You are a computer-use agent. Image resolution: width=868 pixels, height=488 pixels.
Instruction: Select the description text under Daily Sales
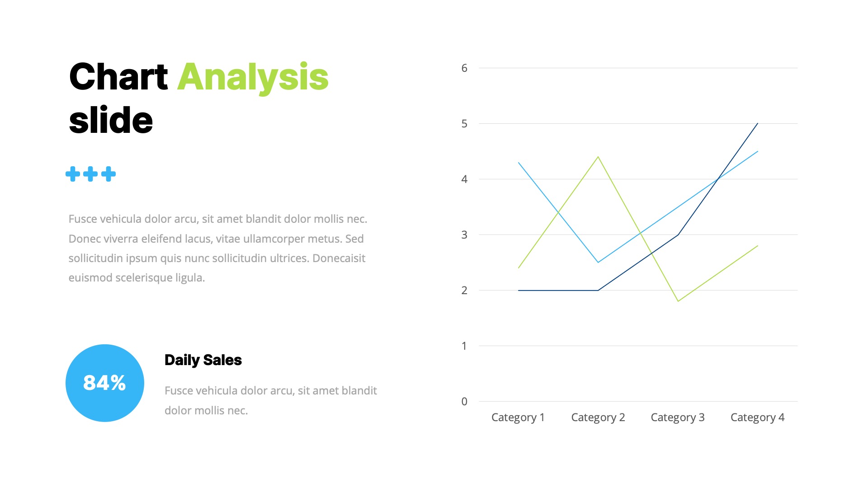(270, 400)
